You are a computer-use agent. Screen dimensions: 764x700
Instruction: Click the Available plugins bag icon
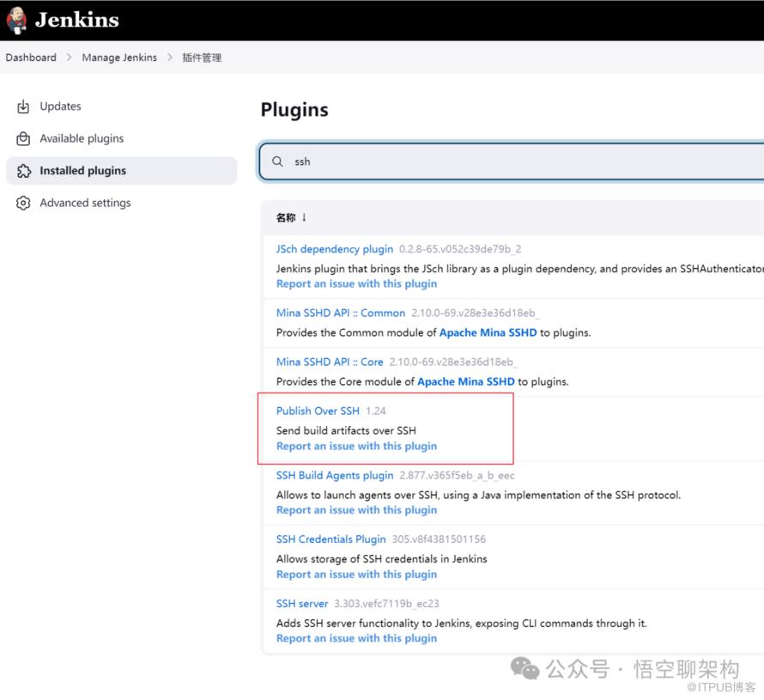23,138
